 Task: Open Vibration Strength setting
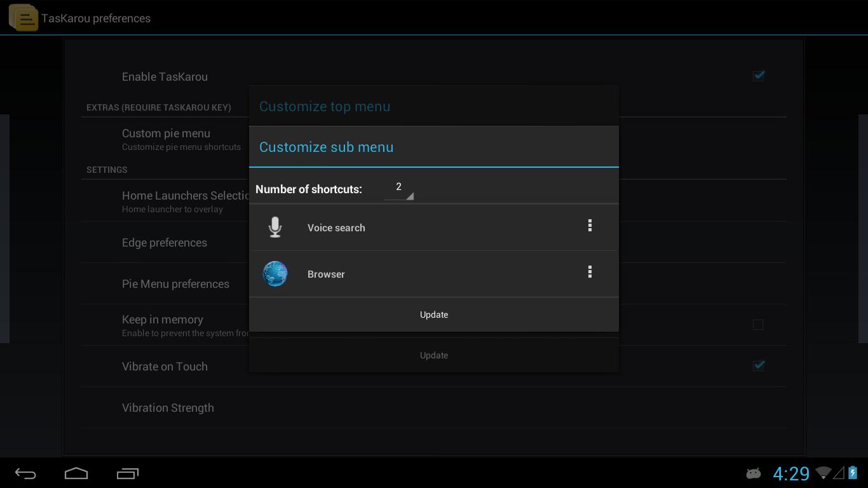pyautogui.click(x=168, y=408)
